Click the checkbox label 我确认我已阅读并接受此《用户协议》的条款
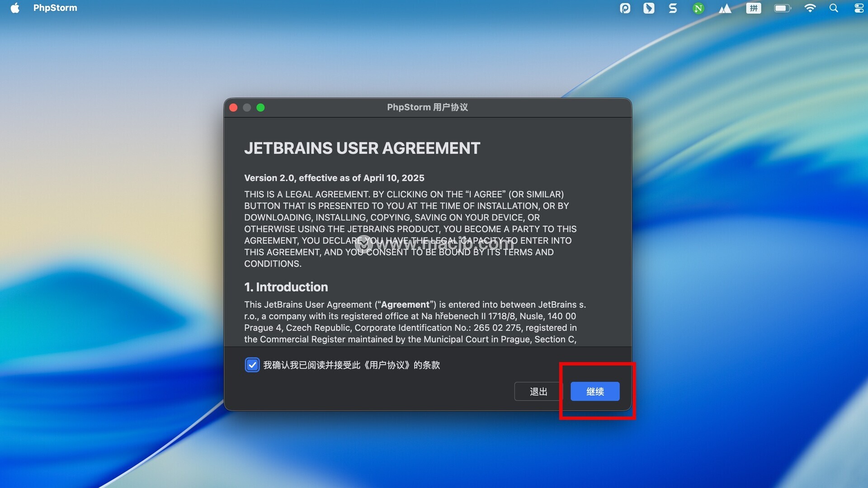 (352, 365)
